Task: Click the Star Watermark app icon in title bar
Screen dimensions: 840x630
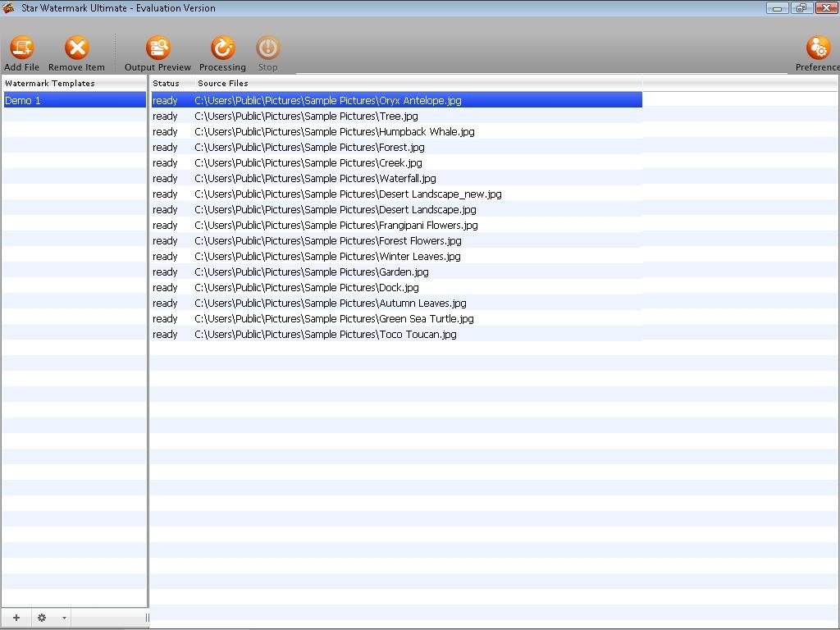Action: 8,8
